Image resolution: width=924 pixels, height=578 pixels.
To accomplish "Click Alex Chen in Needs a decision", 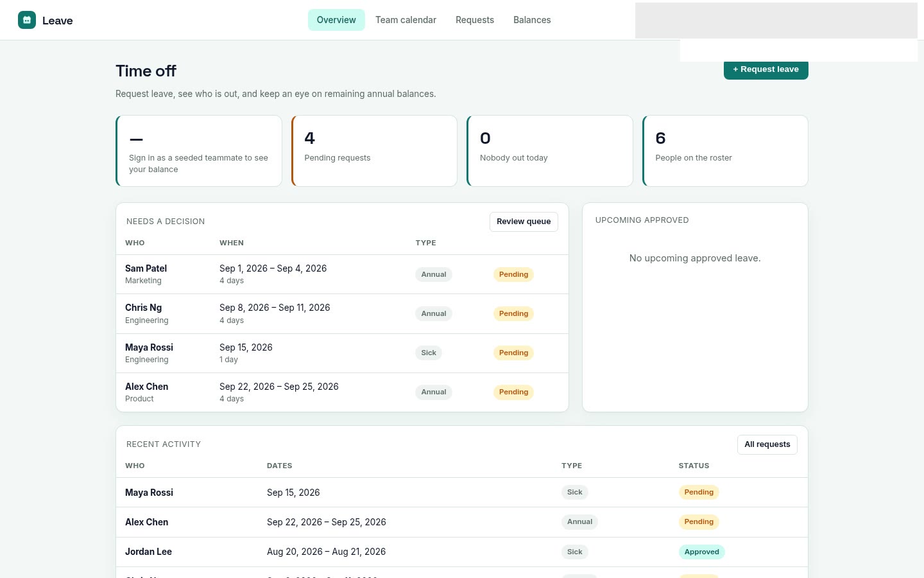I will pyautogui.click(x=146, y=387).
